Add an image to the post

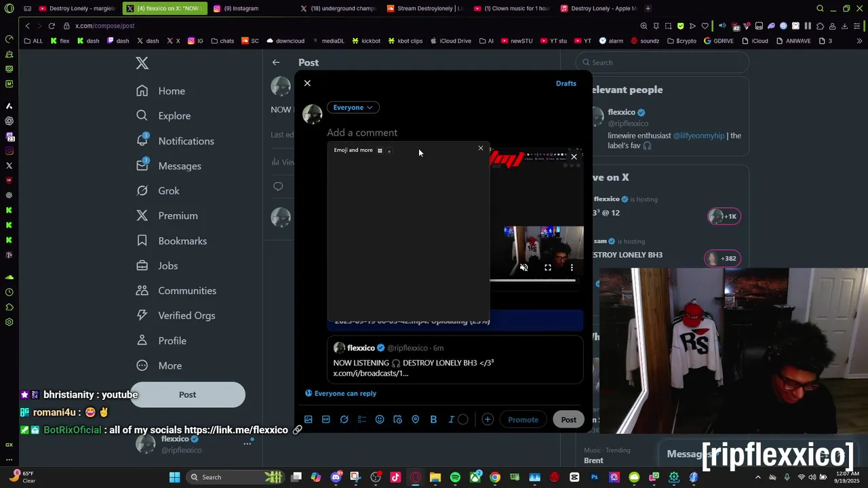(x=309, y=420)
